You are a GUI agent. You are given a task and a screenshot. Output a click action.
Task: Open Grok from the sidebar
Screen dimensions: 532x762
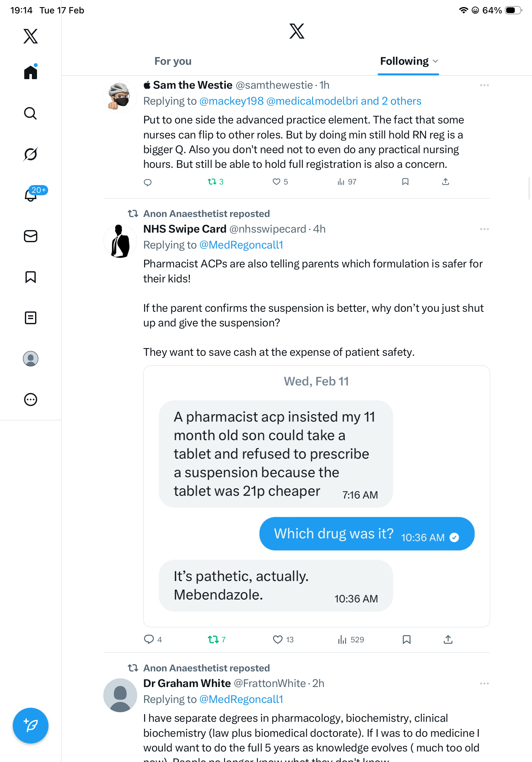click(x=31, y=154)
